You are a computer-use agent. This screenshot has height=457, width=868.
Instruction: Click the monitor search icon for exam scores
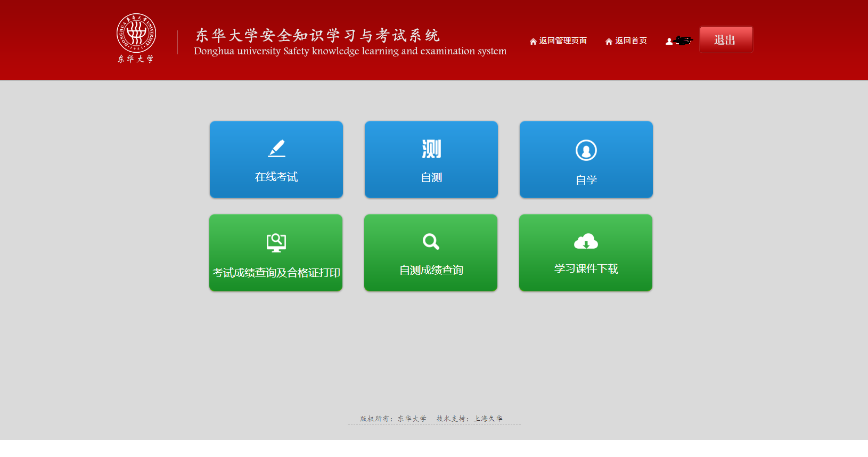pyautogui.click(x=276, y=242)
